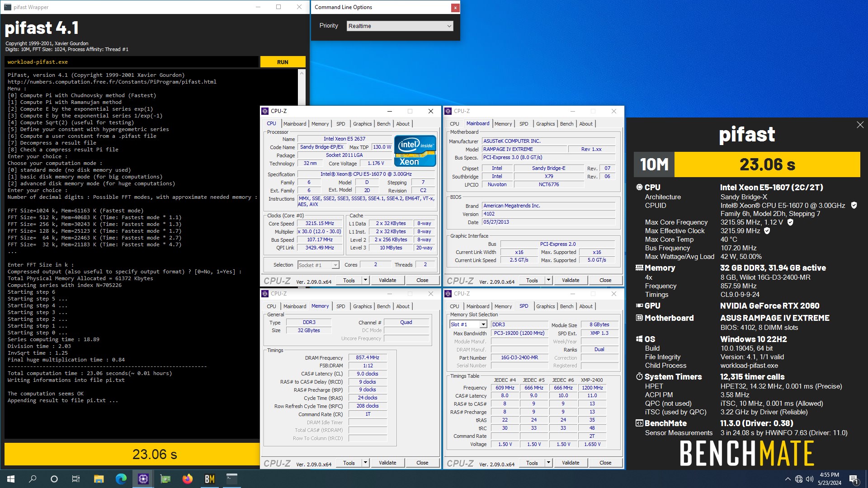This screenshot has height=488, width=868.
Task: Click the Threads value field
Action: (x=425, y=265)
